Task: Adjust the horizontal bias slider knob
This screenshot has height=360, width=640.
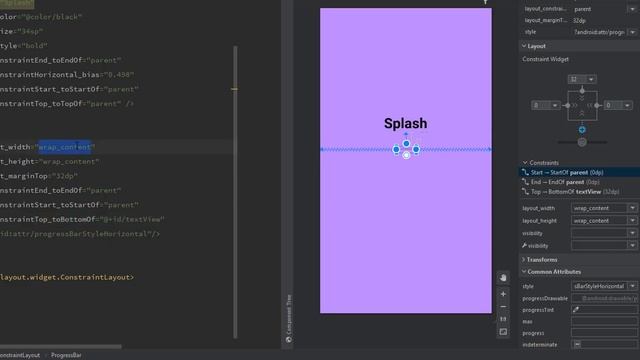Action: click(x=582, y=142)
